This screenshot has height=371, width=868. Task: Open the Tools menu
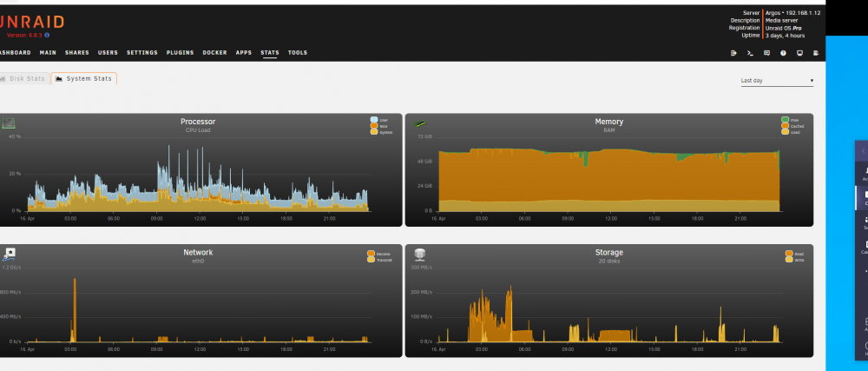(x=297, y=53)
